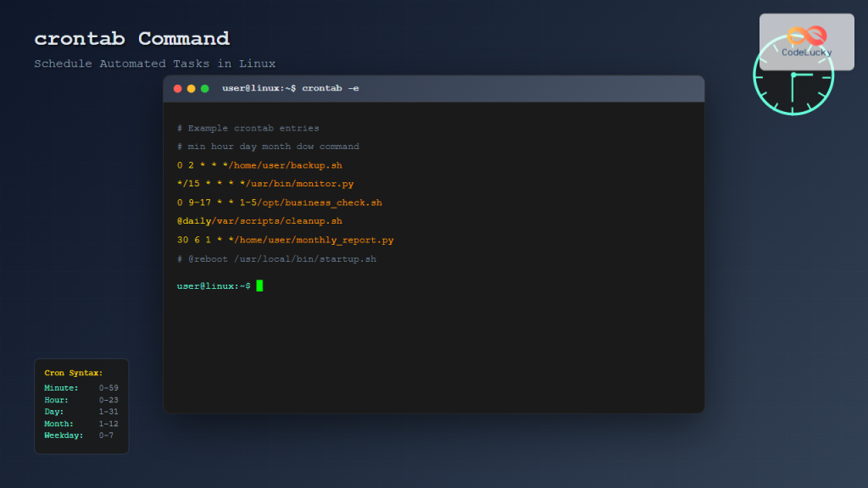Open the monthly_report.py scheduled task
Image resolution: width=868 pixels, height=488 pixels.
(x=285, y=239)
